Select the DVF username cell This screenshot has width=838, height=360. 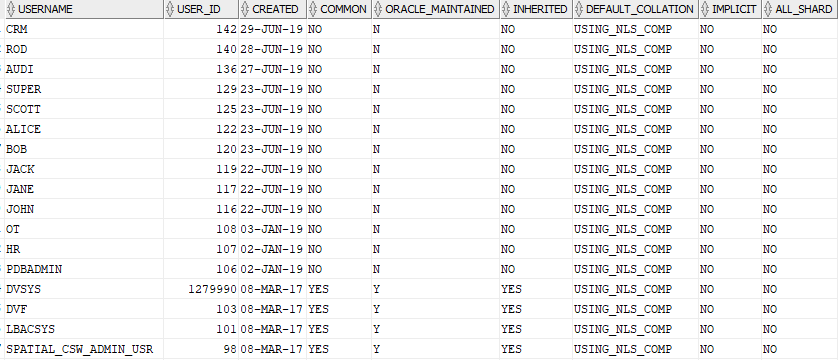point(84,309)
